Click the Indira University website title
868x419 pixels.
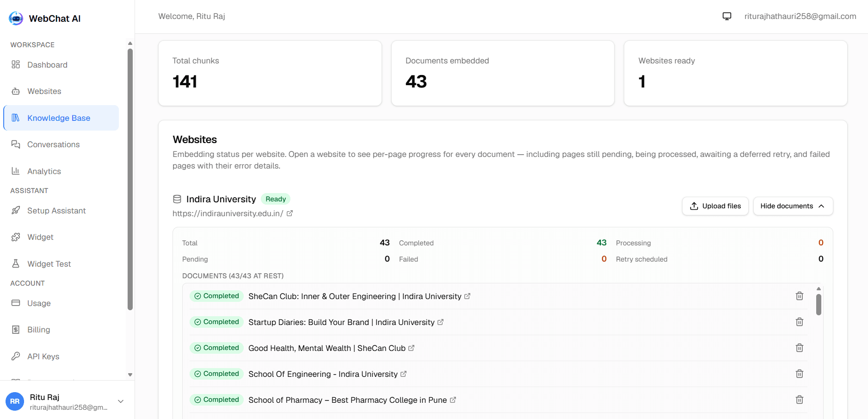pos(221,199)
